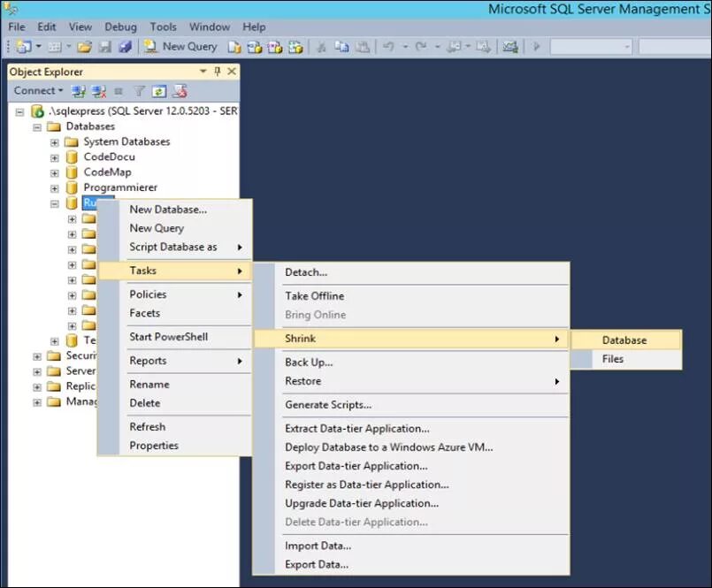The image size is (712, 588).
Task: Click the Analysis Services DMX Query icon
Action: (275, 47)
